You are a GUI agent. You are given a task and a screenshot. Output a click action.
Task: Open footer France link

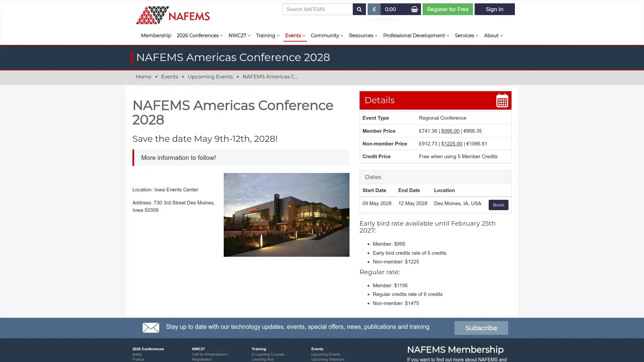[x=138, y=359]
